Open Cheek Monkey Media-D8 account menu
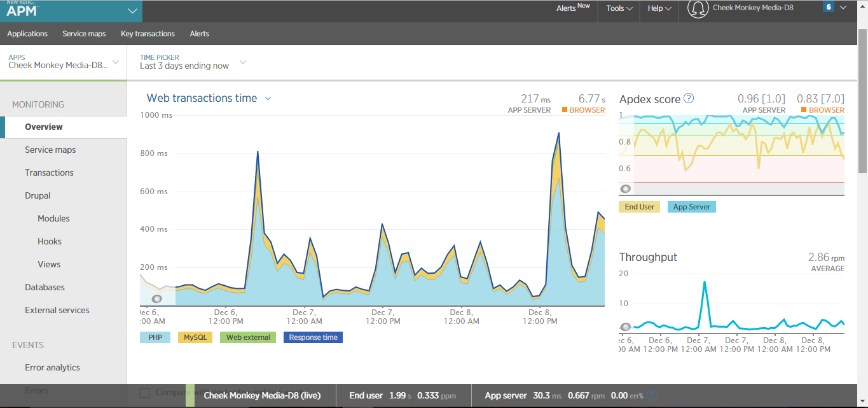868x408 pixels. click(x=753, y=8)
